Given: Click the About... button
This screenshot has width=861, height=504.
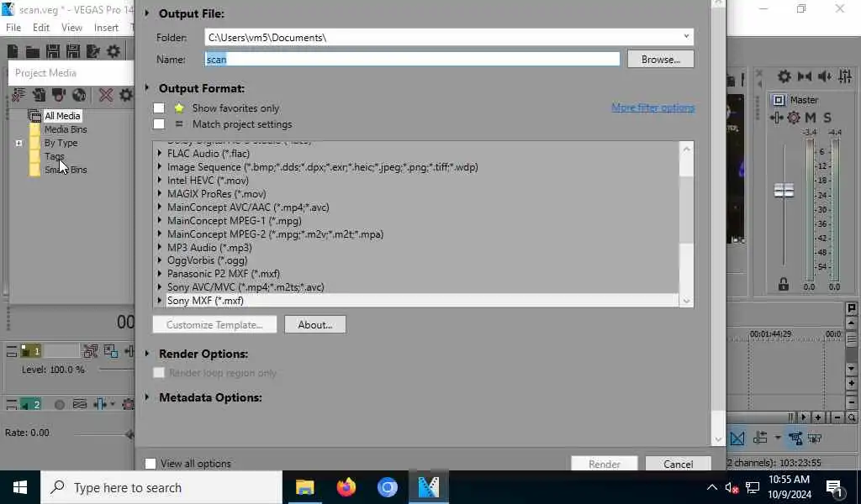Looking at the screenshot, I should 315,325.
